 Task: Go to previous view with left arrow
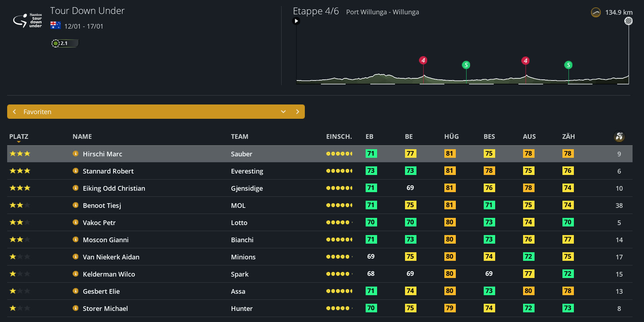tap(15, 112)
